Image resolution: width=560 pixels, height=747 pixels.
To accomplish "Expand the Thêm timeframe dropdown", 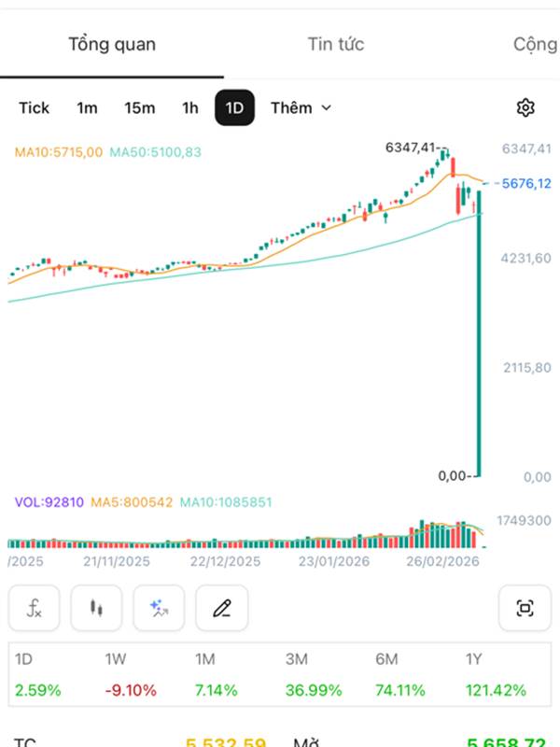I will (x=301, y=107).
